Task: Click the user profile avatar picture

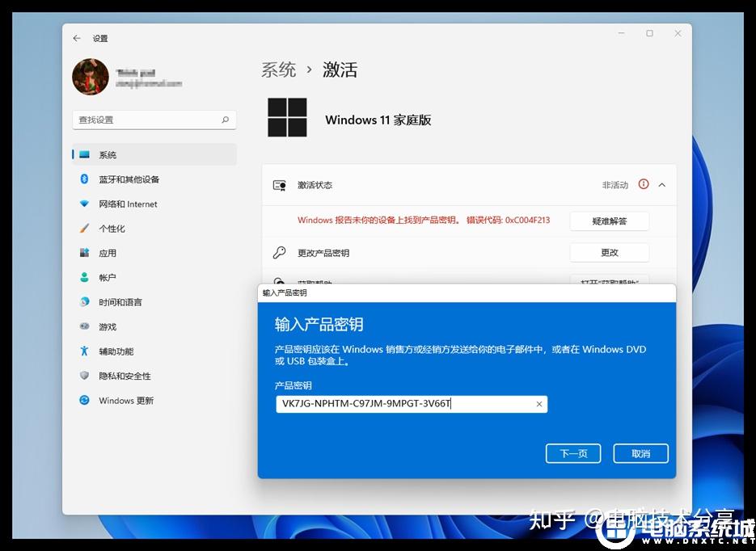Action: point(90,77)
